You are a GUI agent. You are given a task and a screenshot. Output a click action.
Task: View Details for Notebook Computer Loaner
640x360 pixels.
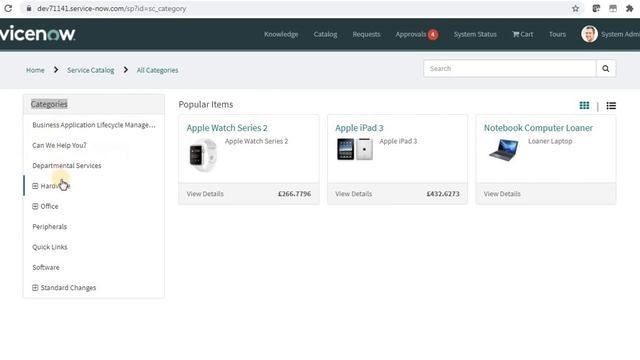coord(502,194)
